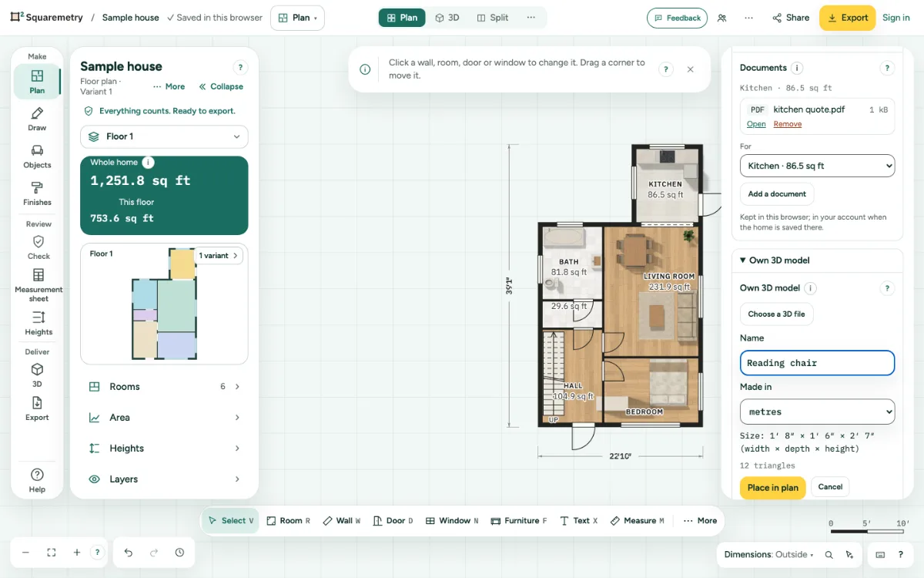This screenshot has height=578, width=924.
Task: Expand the Layers row
Action: (164, 479)
